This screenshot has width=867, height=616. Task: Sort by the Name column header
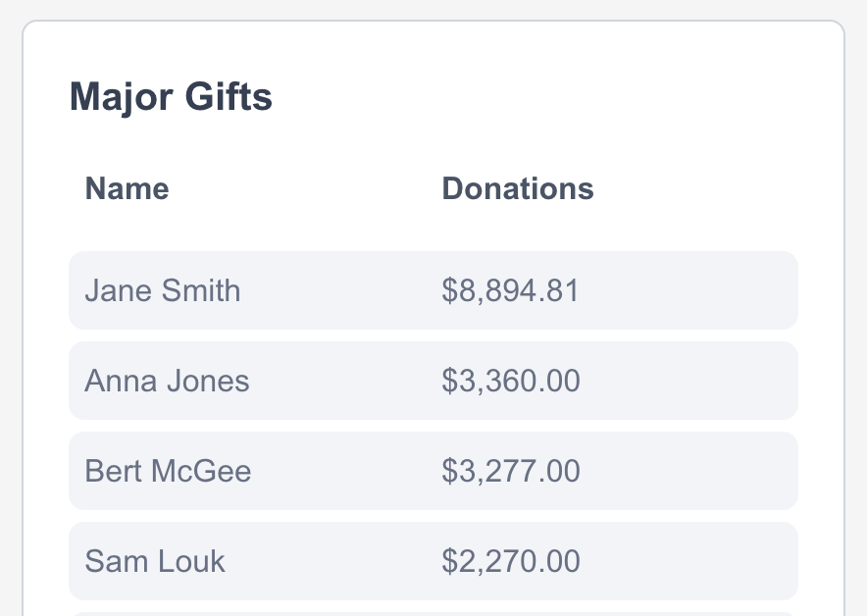[127, 188]
